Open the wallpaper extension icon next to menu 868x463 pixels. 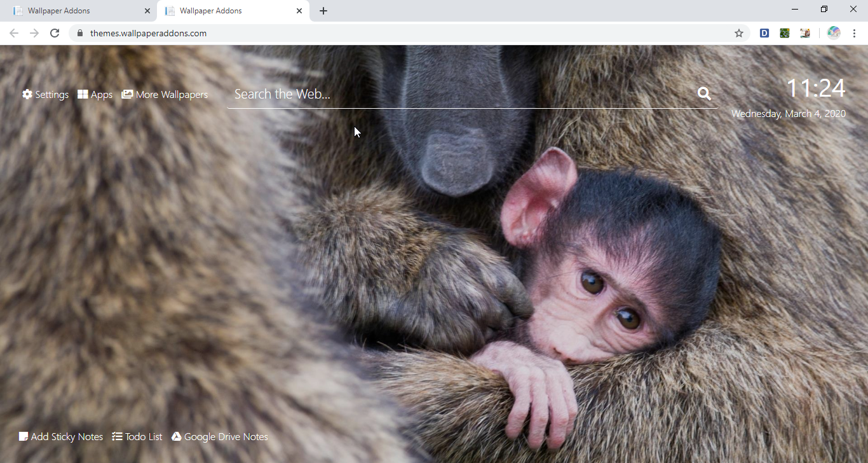(805, 33)
